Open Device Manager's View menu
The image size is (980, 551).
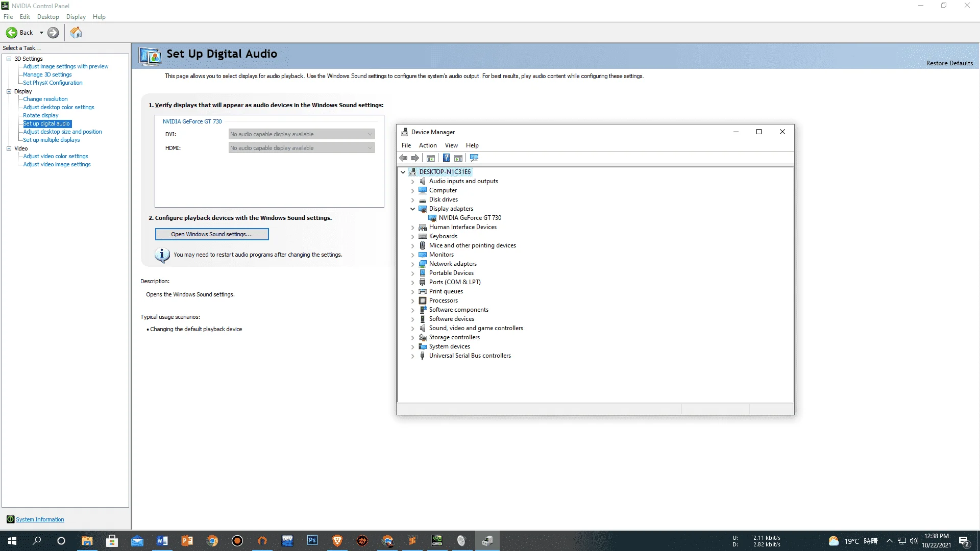click(451, 145)
